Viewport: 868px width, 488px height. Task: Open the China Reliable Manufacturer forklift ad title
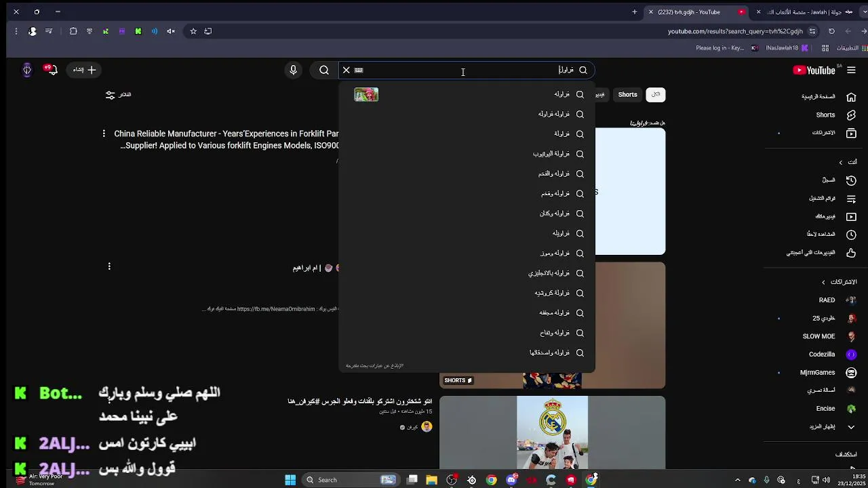[226, 140]
